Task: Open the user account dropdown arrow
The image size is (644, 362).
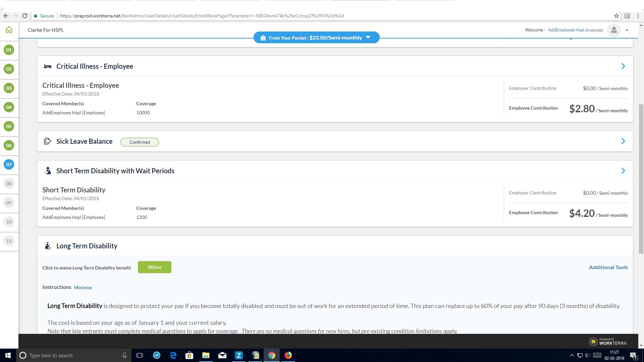Action: 627,31
